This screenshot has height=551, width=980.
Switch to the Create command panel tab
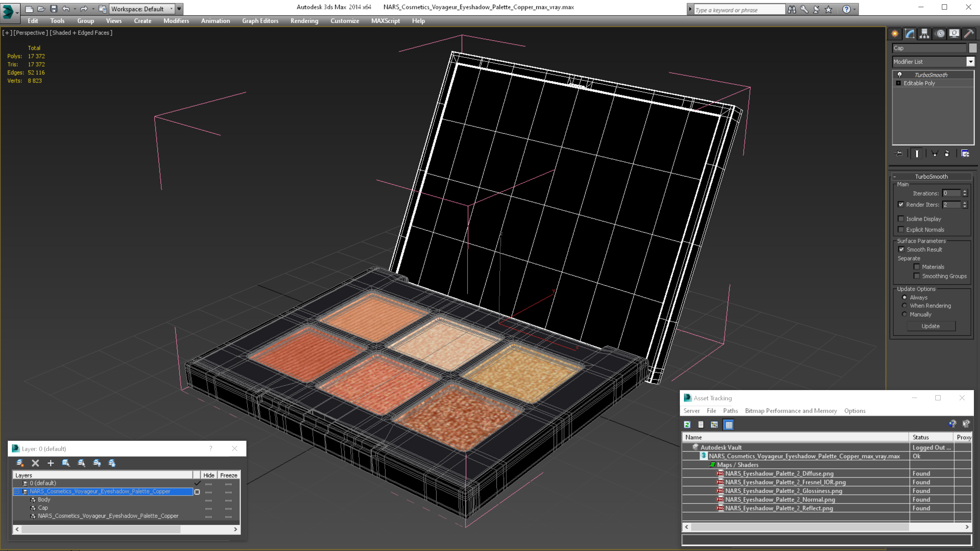pos(895,34)
